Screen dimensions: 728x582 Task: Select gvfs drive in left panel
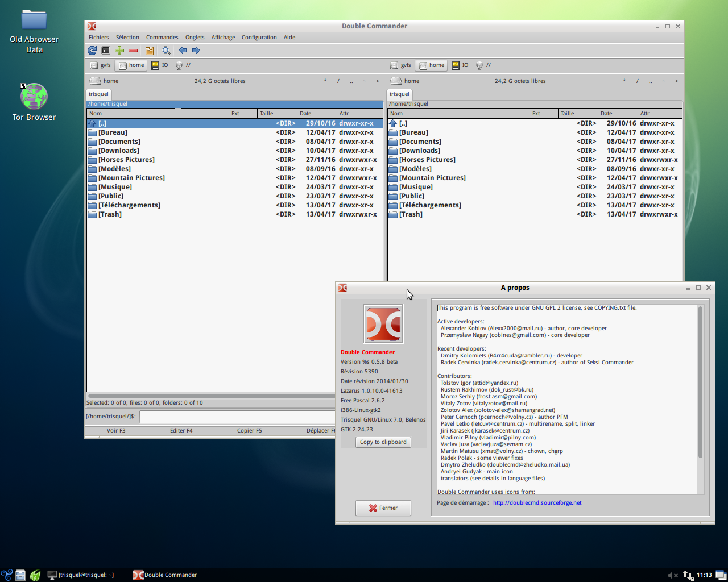click(x=101, y=65)
